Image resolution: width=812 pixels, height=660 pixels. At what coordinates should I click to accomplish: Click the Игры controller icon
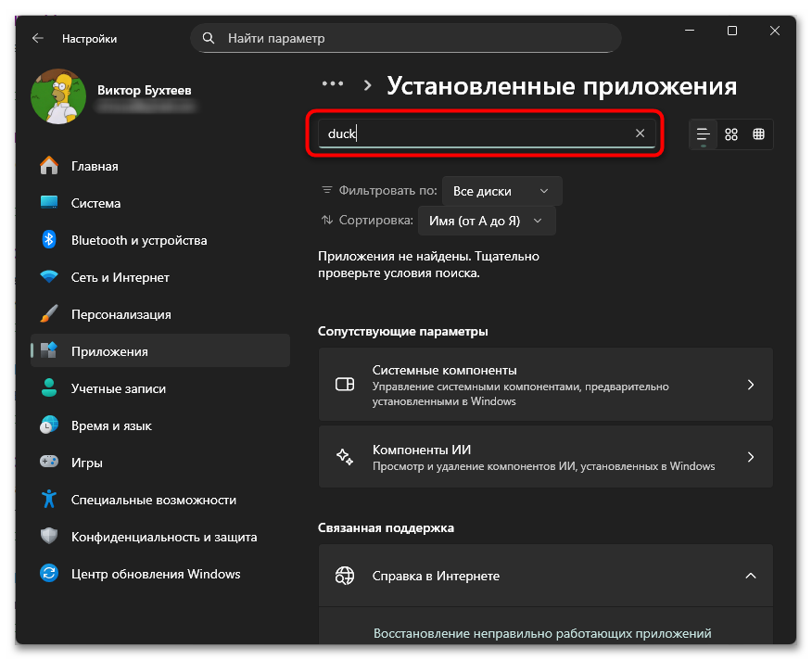tap(48, 462)
